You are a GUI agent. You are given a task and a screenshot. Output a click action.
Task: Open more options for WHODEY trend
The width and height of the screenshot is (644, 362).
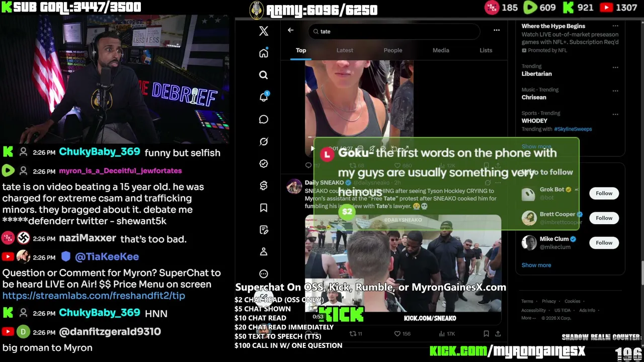click(615, 115)
